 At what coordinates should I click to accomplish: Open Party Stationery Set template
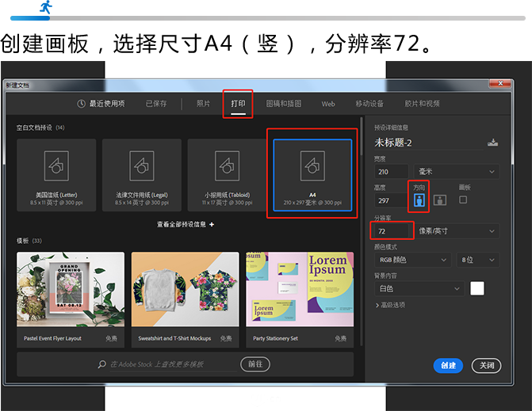click(x=300, y=299)
